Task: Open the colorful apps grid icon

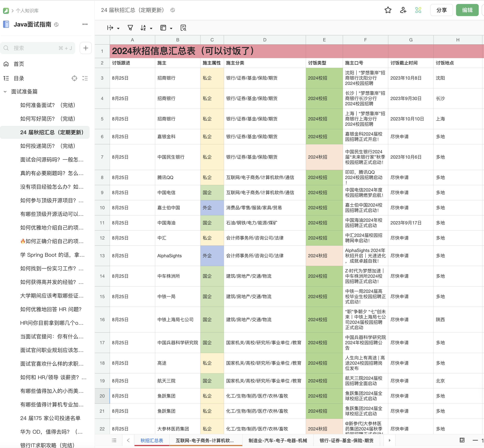Action: pyautogui.click(x=418, y=10)
